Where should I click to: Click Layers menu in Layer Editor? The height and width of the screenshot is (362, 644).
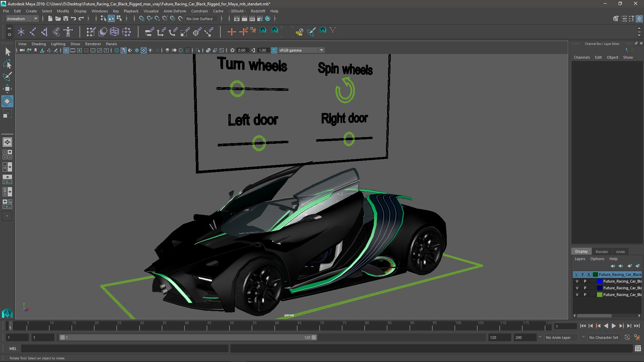pos(580,259)
